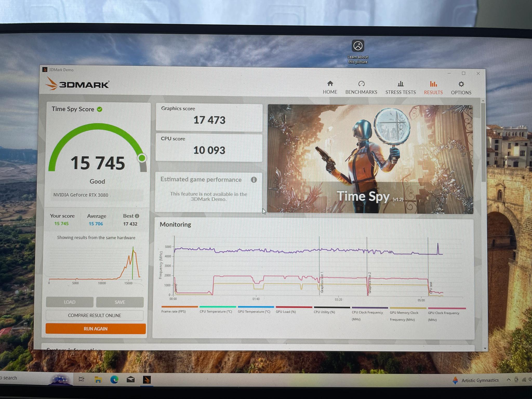Toggle the GPU Temperature legend item
This screenshot has height=399, width=532.
pos(256,310)
